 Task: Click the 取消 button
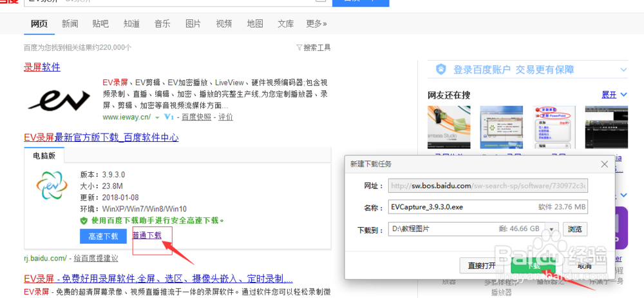[x=585, y=266]
